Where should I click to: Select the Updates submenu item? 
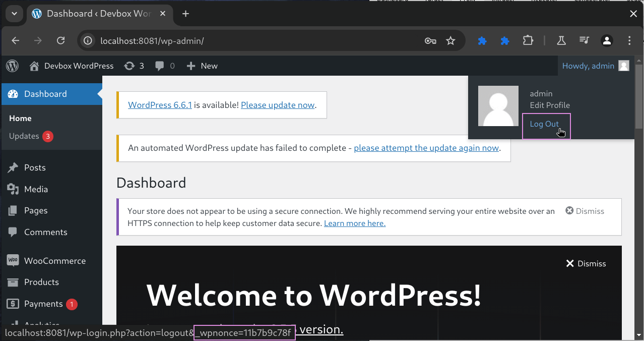tap(24, 136)
